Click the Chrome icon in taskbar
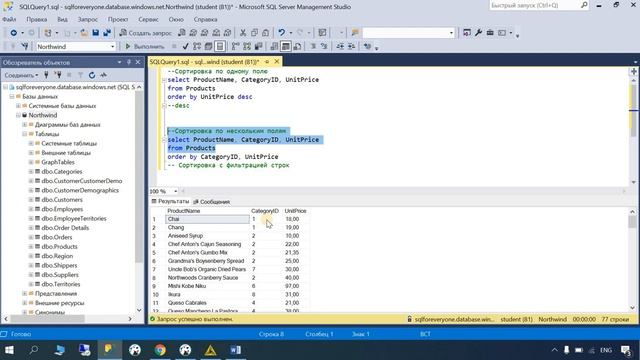 160,350
